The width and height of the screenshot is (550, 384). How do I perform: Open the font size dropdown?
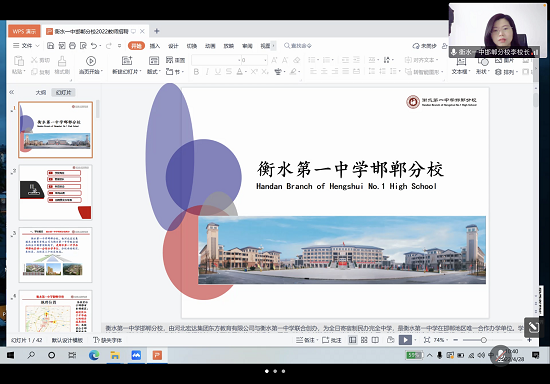pos(265,60)
